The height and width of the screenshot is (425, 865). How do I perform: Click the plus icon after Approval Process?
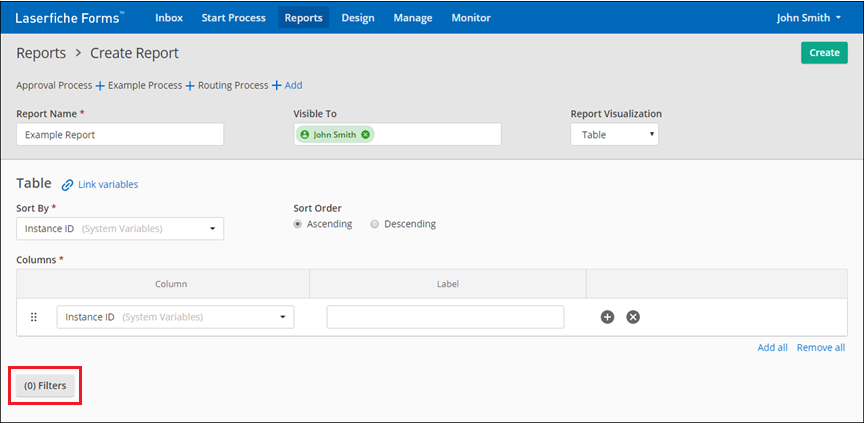point(100,86)
